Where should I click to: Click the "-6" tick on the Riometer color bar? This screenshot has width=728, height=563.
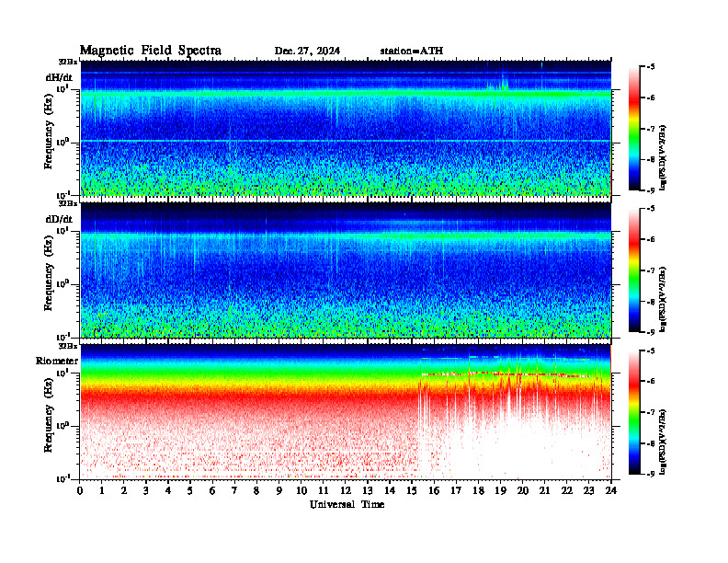click(651, 382)
